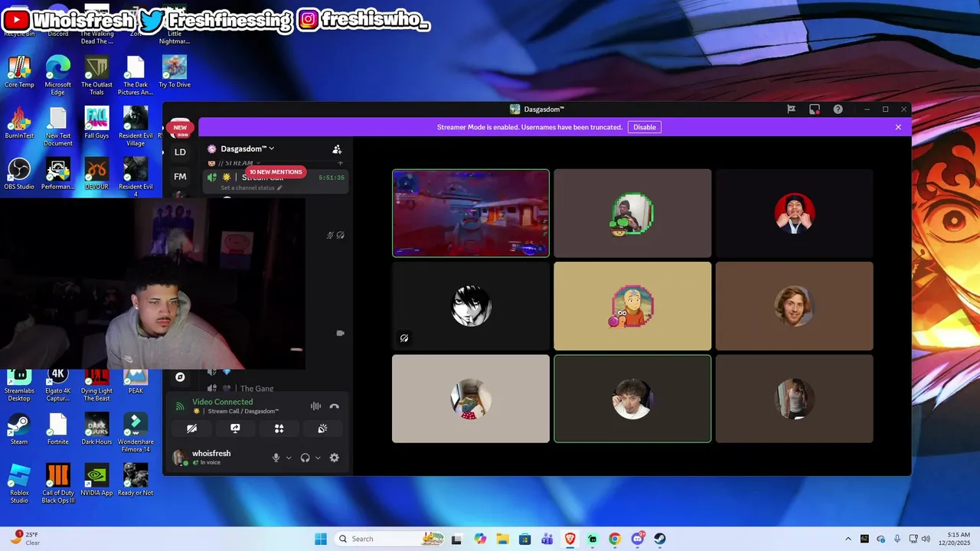This screenshot has width=980, height=551.
Task: Open the live game stream tile
Action: tap(471, 213)
